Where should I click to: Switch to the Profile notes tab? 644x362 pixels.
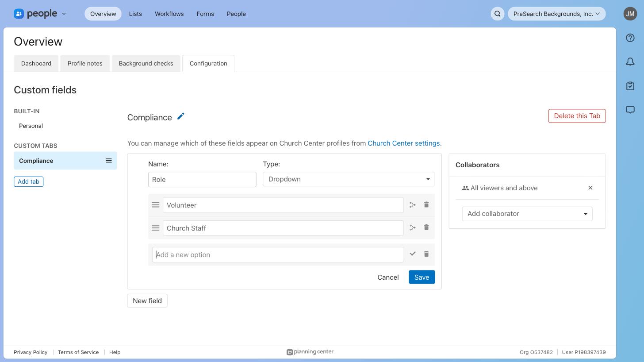85,63
